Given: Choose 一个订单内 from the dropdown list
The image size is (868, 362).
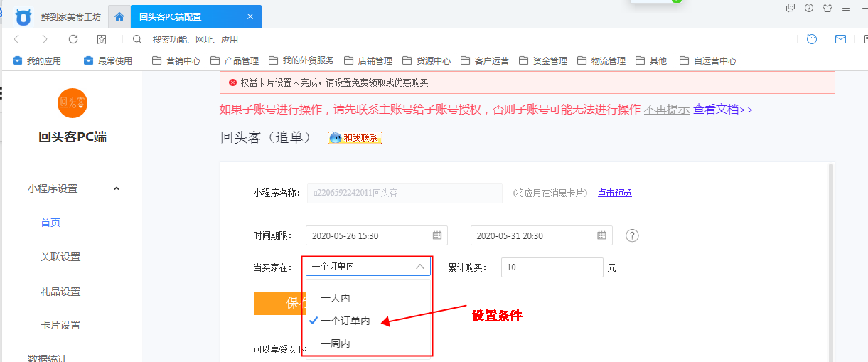Looking at the screenshot, I should [368, 321].
